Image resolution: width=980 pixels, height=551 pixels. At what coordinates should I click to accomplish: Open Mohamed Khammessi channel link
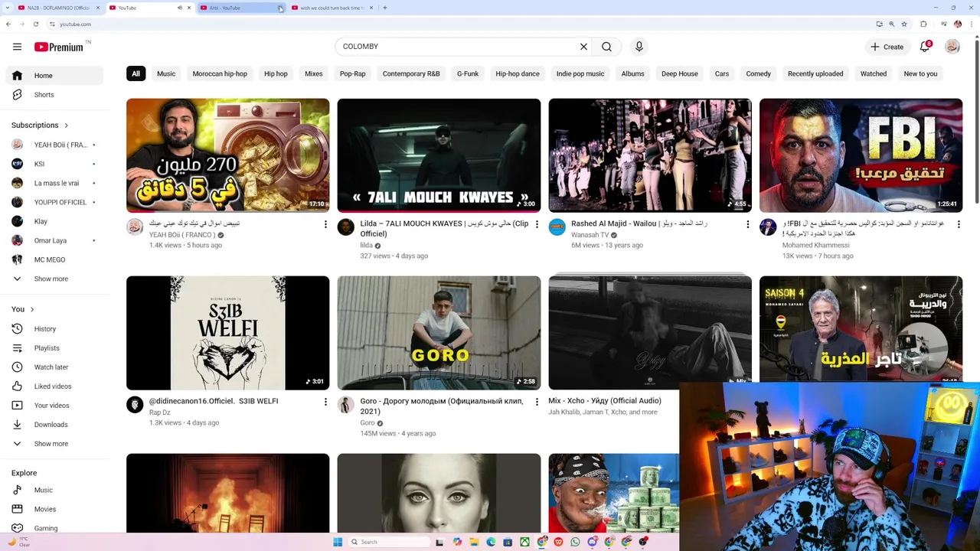[x=815, y=246]
